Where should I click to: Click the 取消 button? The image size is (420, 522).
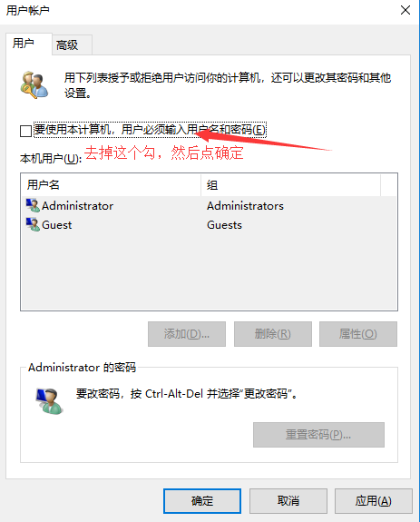[288, 501]
